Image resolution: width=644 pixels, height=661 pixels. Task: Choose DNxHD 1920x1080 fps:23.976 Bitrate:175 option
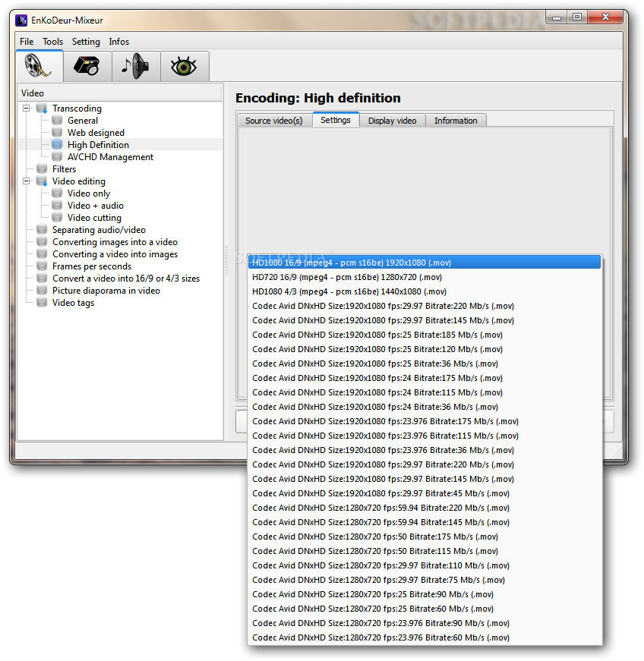(425, 421)
